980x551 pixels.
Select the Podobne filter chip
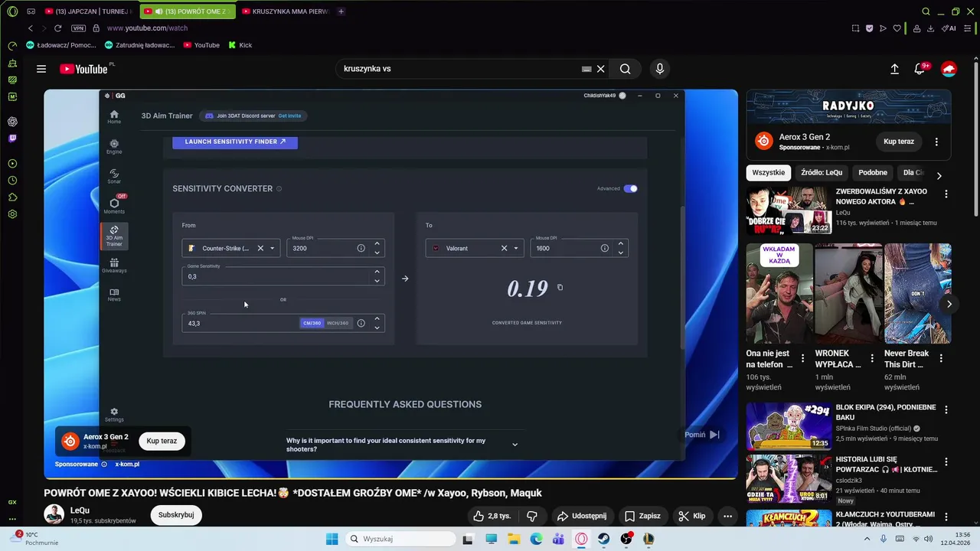tap(873, 173)
